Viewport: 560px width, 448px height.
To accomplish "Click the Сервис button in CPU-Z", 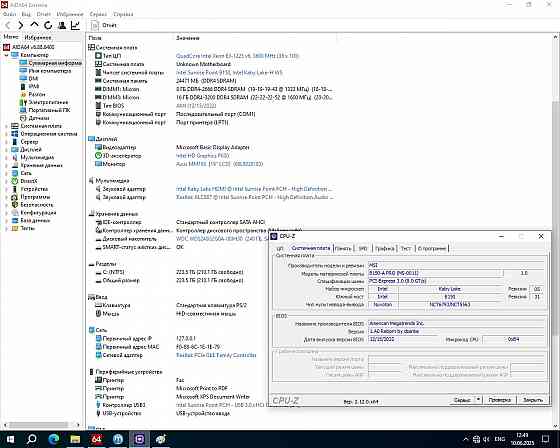I will 462,400.
